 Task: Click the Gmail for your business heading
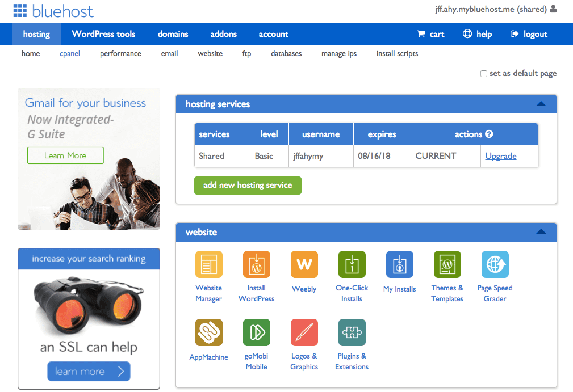[x=85, y=103]
